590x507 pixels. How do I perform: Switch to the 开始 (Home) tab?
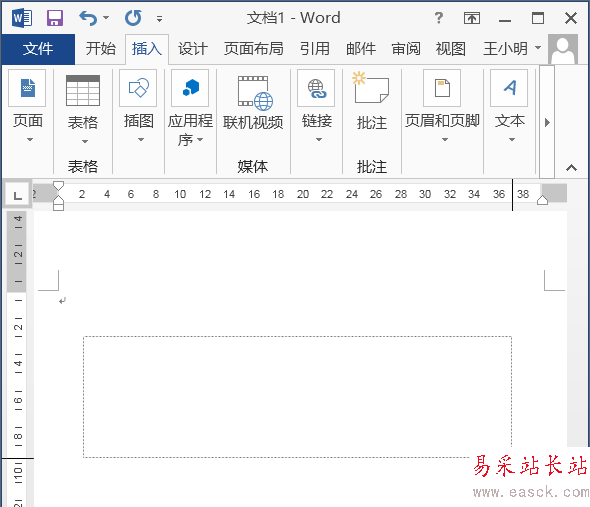pos(100,49)
